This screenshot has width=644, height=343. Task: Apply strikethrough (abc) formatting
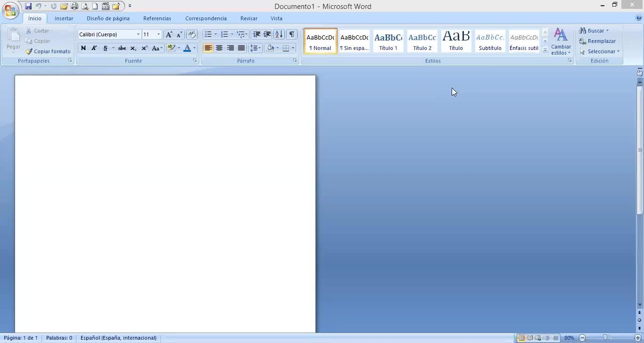click(x=122, y=48)
